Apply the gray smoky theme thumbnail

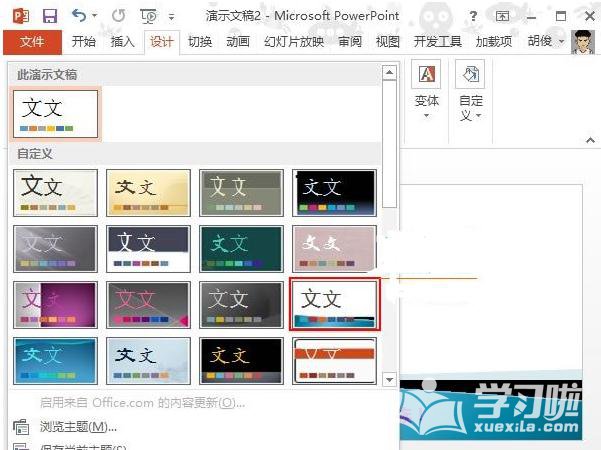point(56,249)
